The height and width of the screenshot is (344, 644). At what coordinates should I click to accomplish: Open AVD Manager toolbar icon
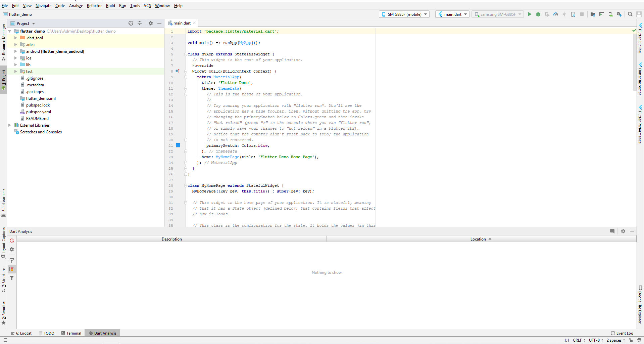610,14
